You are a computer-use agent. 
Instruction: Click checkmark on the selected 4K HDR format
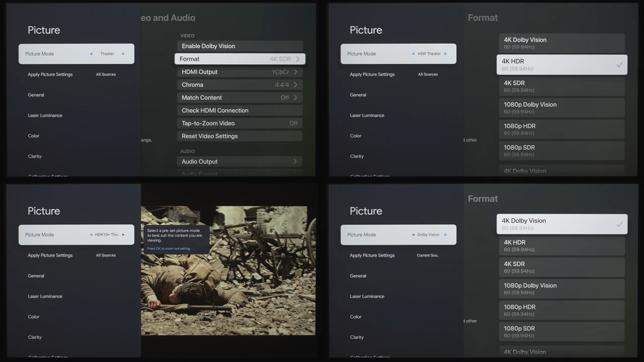619,65
